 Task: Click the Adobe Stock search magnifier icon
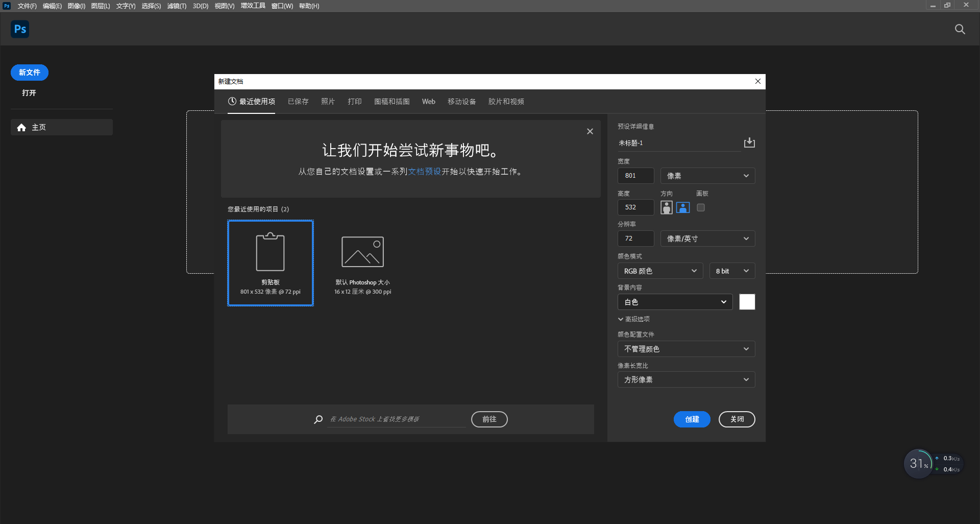tap(318, 419)
